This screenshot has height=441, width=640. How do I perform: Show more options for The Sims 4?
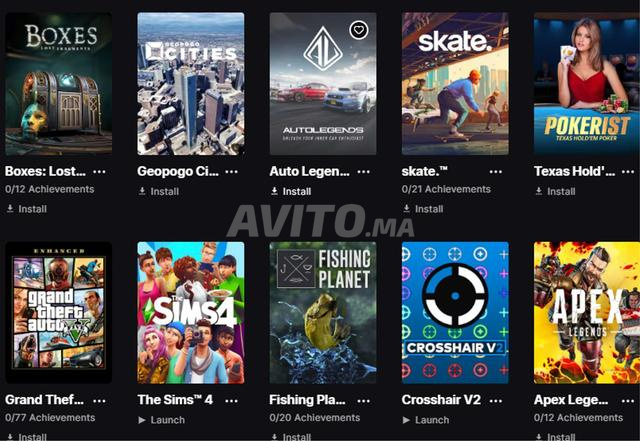[x=231, y=400]
